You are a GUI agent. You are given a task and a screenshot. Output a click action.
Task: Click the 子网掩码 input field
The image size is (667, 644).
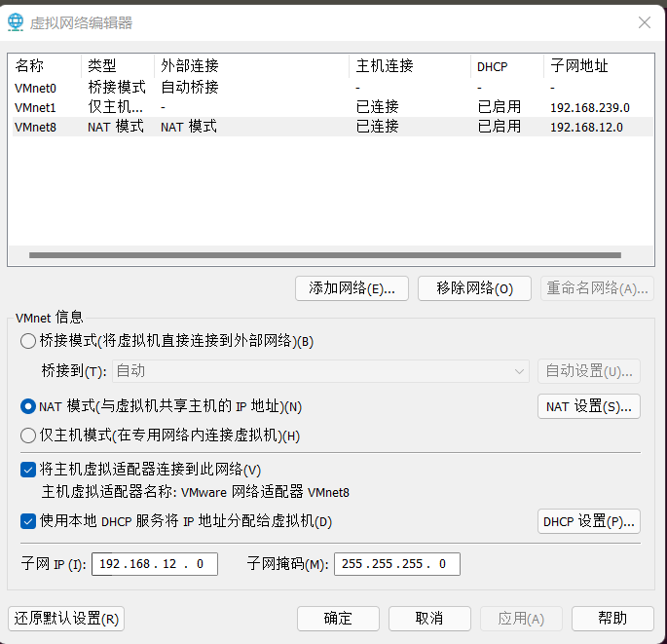(x=397, y=564)
